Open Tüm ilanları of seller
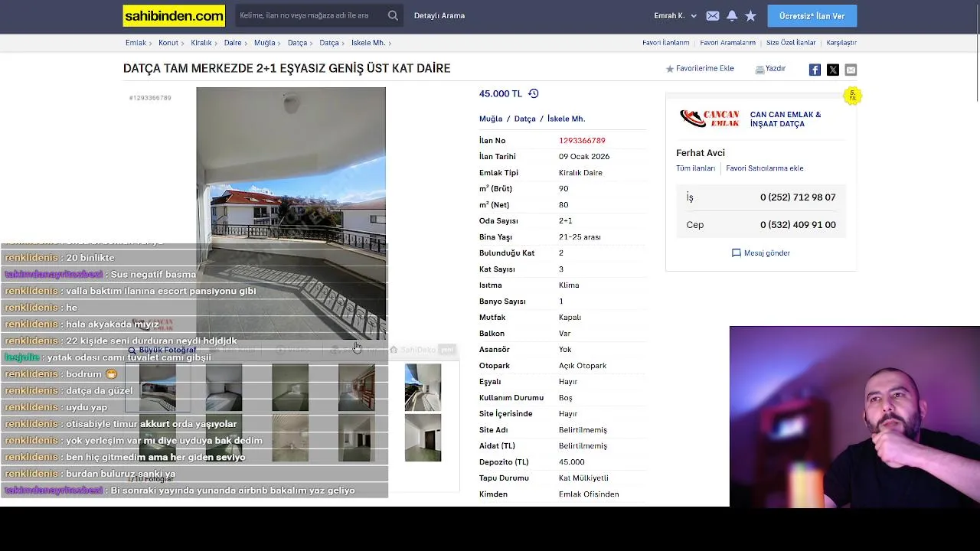 695,168
